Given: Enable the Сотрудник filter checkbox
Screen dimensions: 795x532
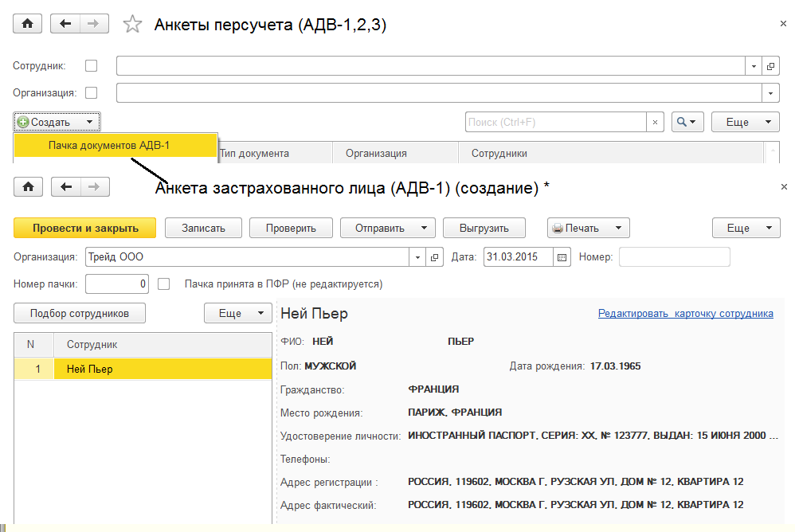Looking at the screenshot, I should click(x=92, y=65).
